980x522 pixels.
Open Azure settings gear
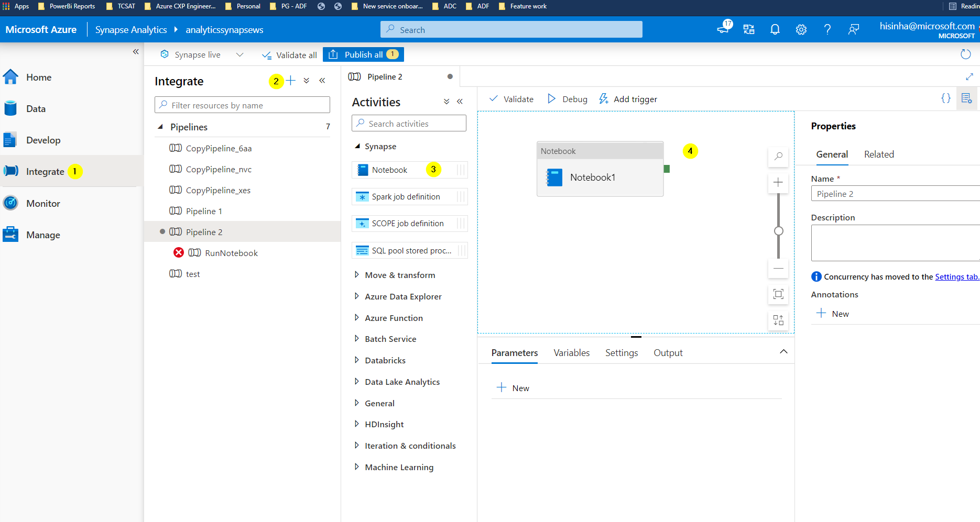[x=801, y=30]
